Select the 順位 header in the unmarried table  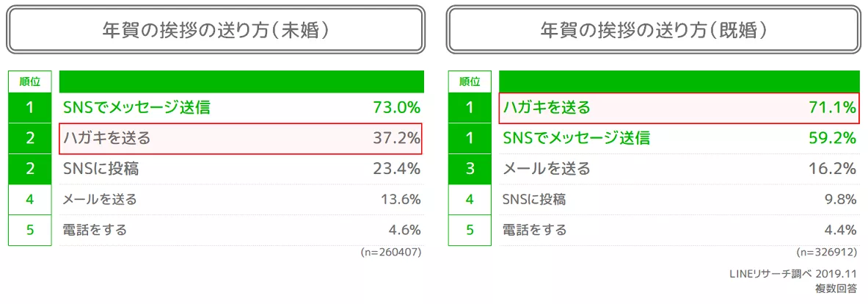pos(30,82)
